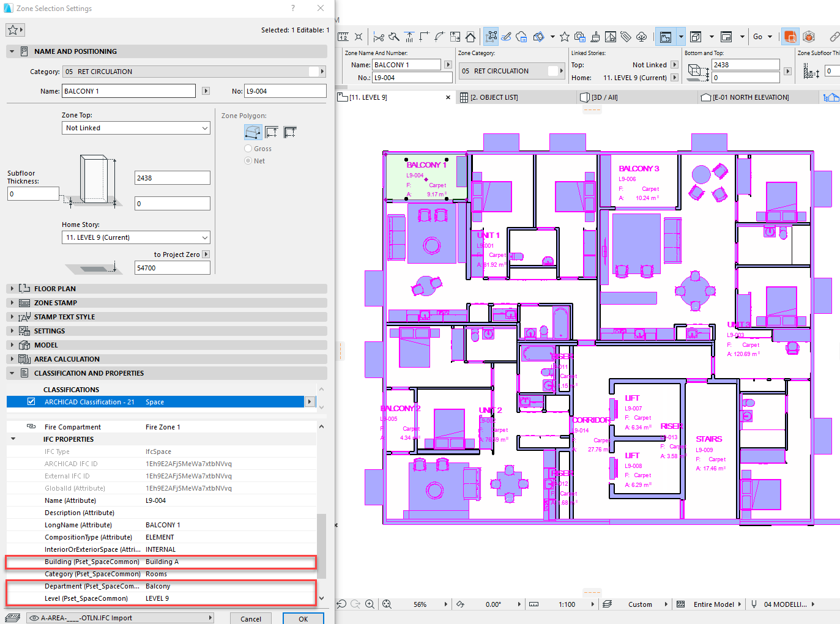This screenshot has height=624, width=840.
Task: Activate the Trim elements scissors tool
Action: tap(379, 36)
